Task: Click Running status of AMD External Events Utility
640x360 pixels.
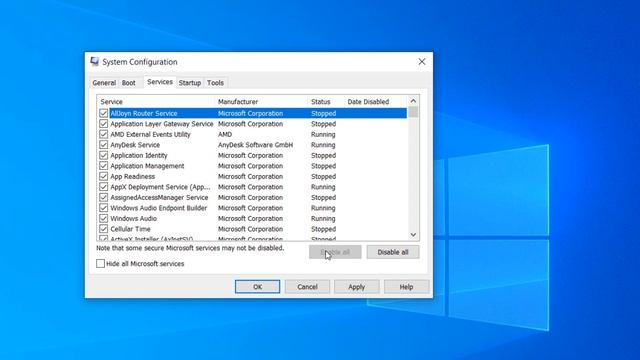Action: pos(323,134)
